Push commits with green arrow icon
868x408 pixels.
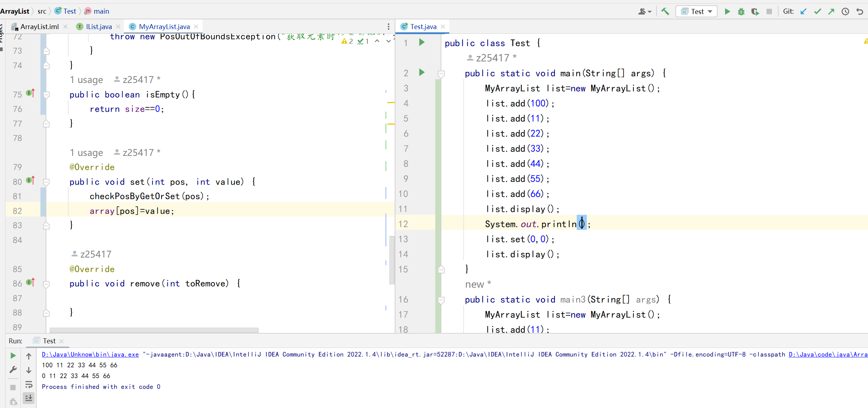pyautogui.click(x=831, y=11)
